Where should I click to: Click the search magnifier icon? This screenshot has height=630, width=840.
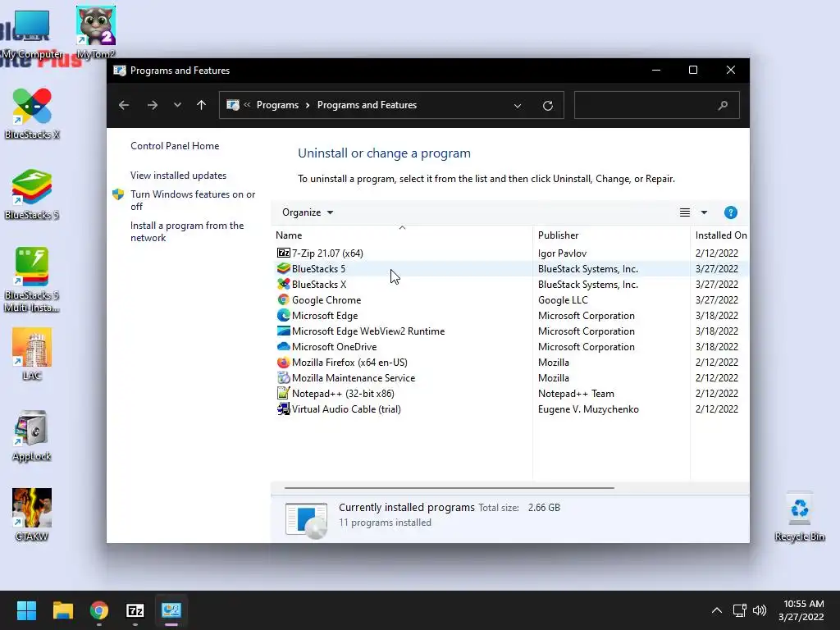click(x=724, y=106)
